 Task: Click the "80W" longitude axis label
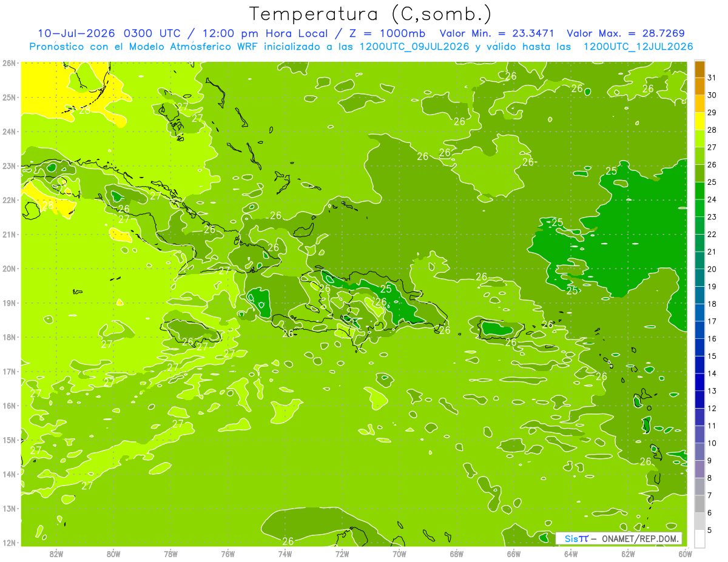tap(113, 554)
